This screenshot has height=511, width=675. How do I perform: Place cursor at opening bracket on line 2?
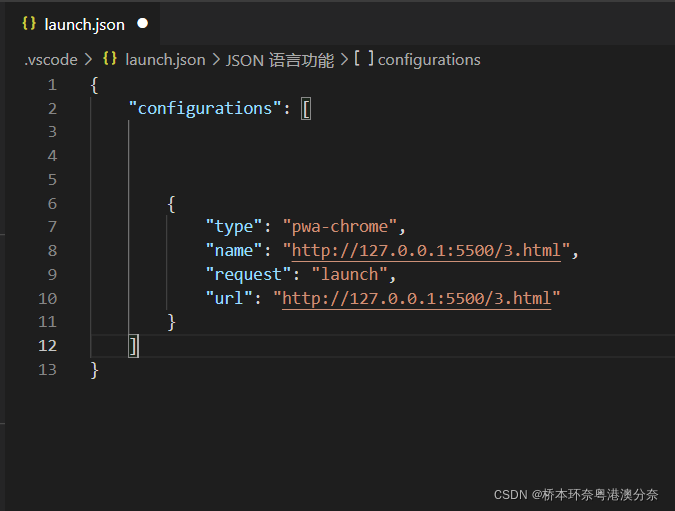(306, 108)
